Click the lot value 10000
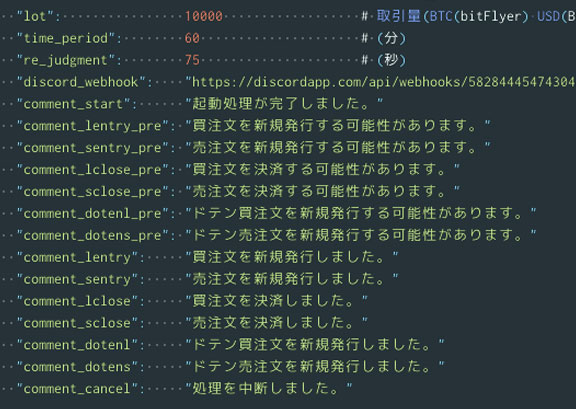This screenshot has width=576, height=409. [204, 17]
